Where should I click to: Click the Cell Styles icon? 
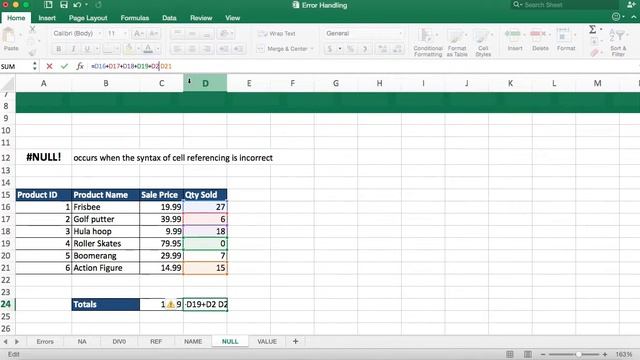click(483, 37)
